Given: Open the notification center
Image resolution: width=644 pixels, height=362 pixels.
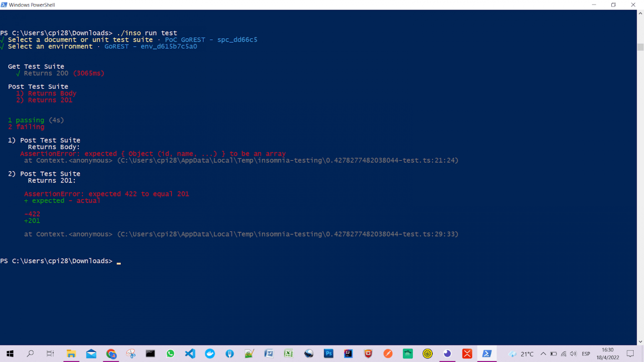Looking at the screenshot, I should click(630, 354).
